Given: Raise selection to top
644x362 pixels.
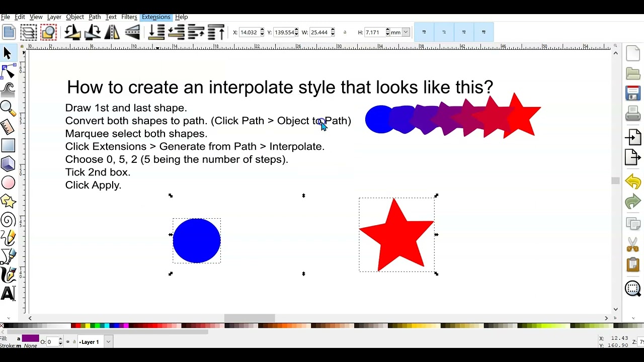Looking at the screenshot, I should tap(216, 32).
